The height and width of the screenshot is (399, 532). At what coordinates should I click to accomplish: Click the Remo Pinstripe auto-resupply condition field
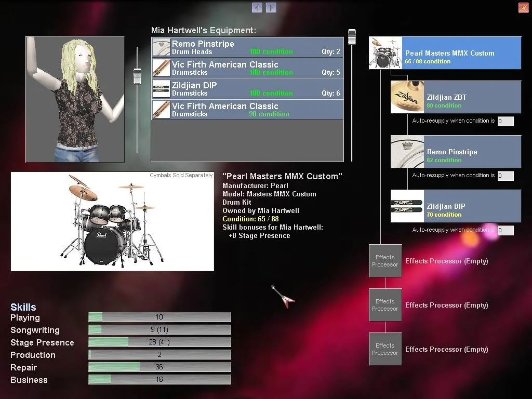click(505, 176)
